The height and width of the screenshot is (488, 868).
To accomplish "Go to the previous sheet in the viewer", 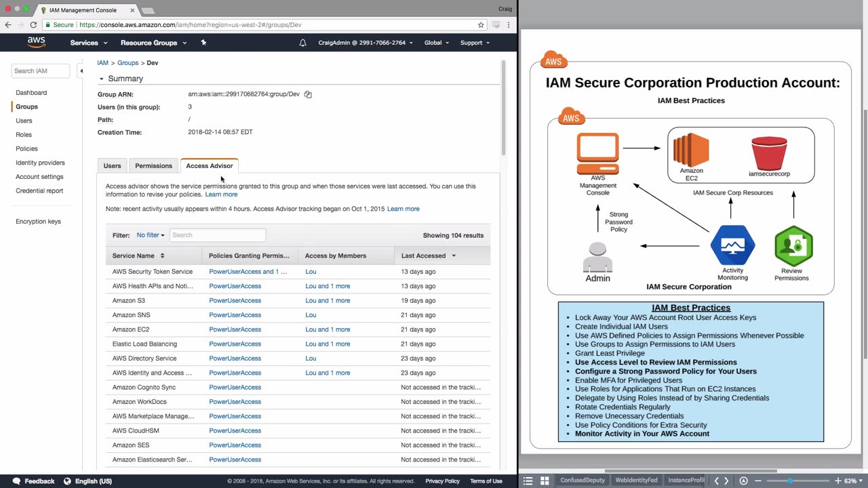I will 716,481.
